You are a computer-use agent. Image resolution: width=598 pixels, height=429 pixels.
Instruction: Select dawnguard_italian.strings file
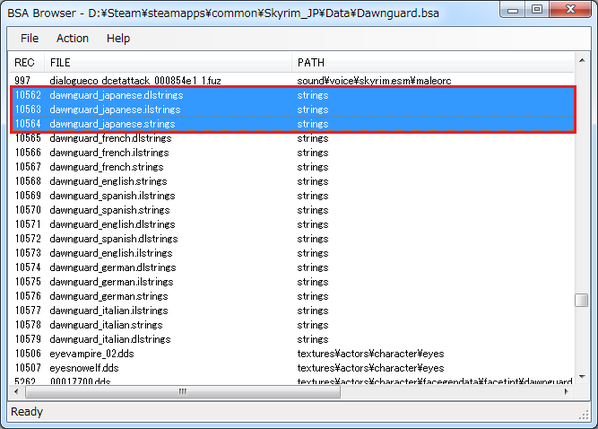(x=106, y=325)
